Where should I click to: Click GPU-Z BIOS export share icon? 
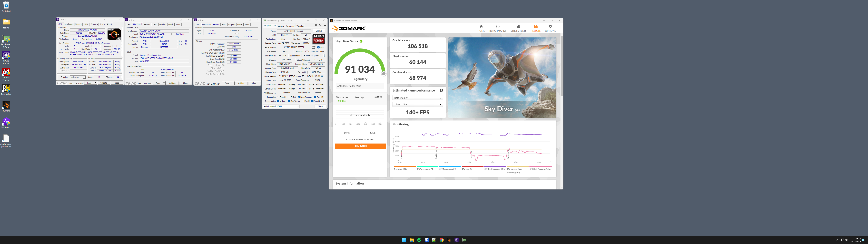coord(313,47)
